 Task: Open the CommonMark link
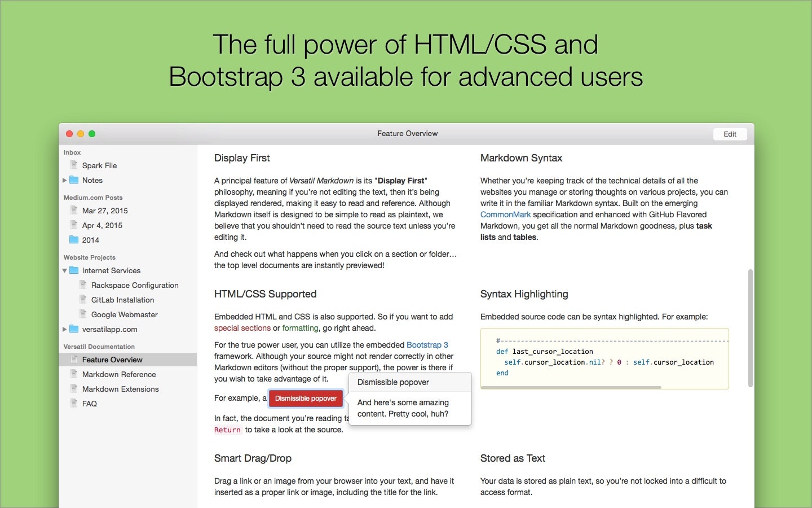point(505,214)
